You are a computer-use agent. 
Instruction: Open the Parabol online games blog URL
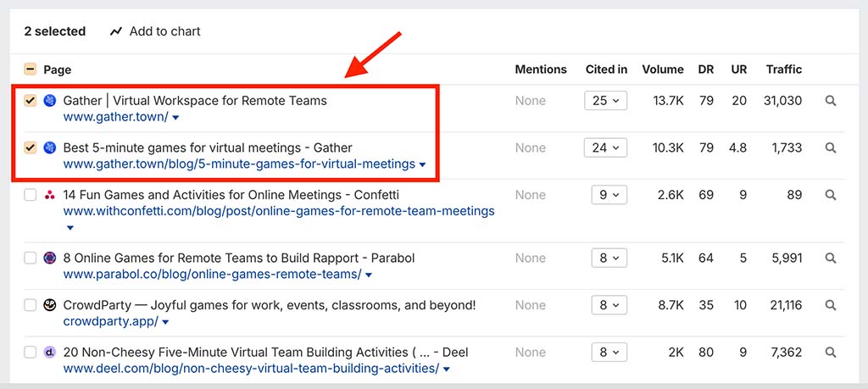[x=212, y=274]
